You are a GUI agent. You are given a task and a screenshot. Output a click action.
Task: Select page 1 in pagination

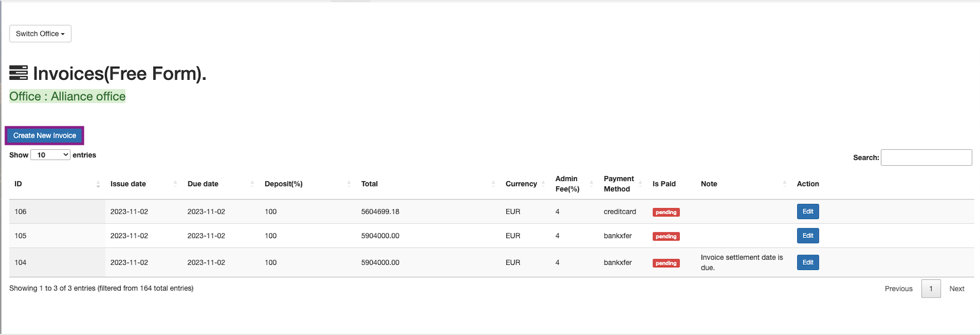coord(931,289)
